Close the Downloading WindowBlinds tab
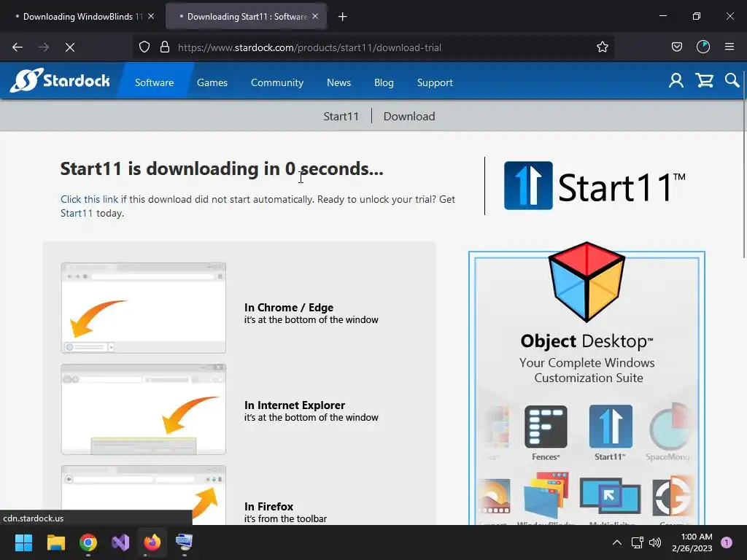747x560 pixels. coord(151,16)
